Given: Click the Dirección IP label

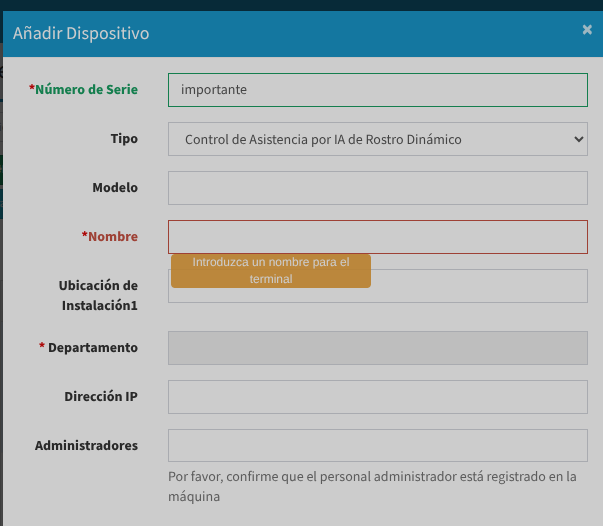Looking at the screenshot, I should click(x=101, y=397).
